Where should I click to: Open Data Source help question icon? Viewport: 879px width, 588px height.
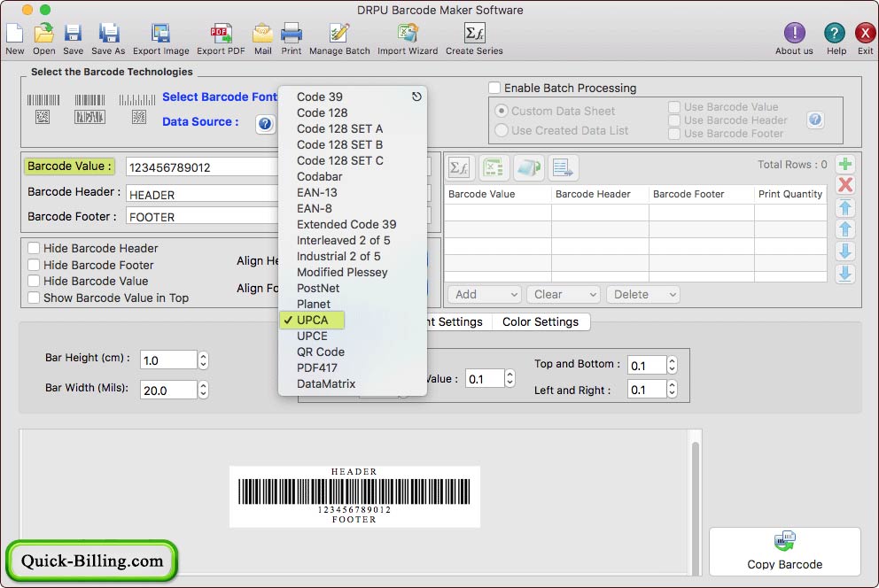[265, 123]
